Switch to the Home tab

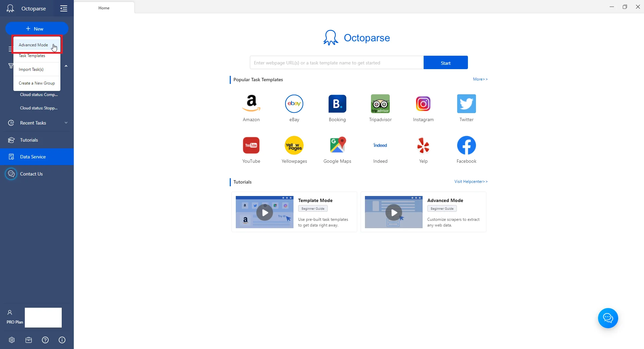pos(104,8)
